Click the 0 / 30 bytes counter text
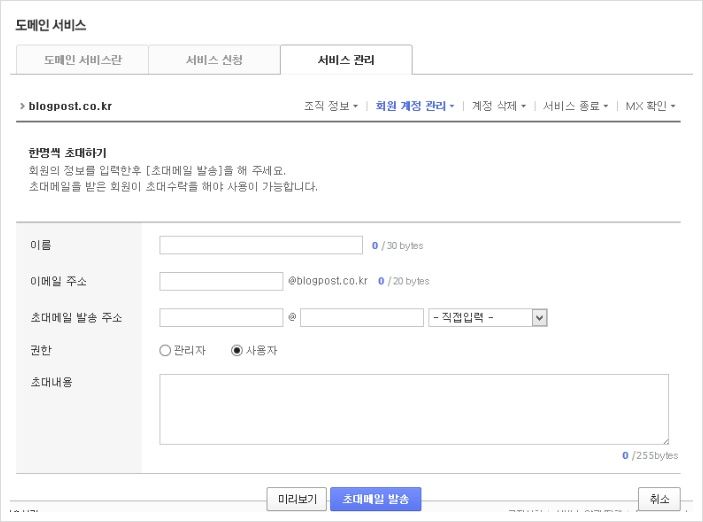 pyautogui.click(x=398, y=246)
